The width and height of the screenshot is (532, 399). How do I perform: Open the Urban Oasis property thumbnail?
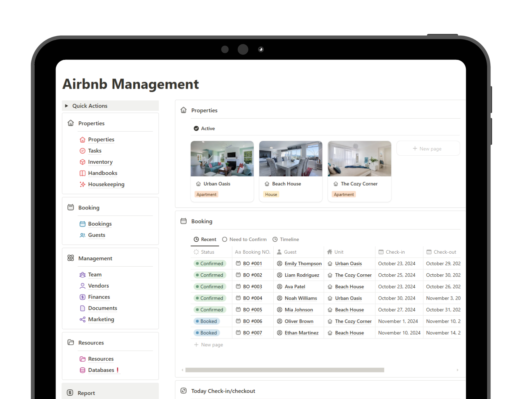pyautogui.click(x=222, y=159)
